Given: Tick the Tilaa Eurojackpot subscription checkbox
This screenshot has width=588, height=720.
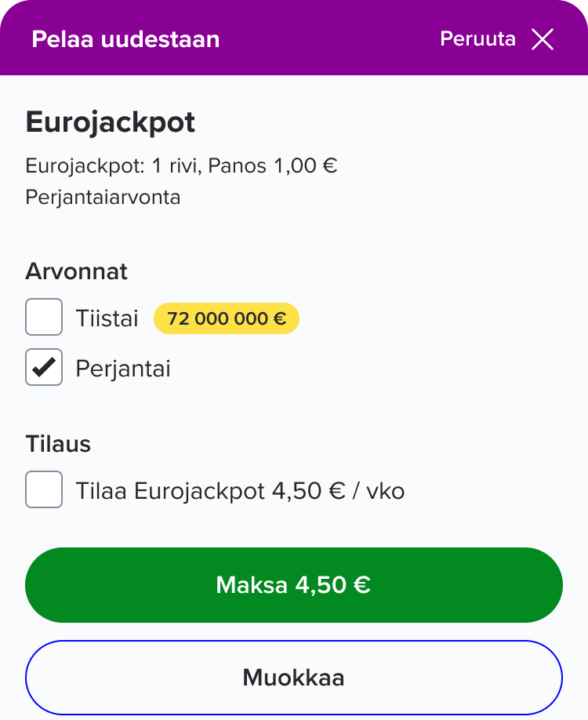Looking at the screenshot, I should pyautogui.click(x=44, y=490).
